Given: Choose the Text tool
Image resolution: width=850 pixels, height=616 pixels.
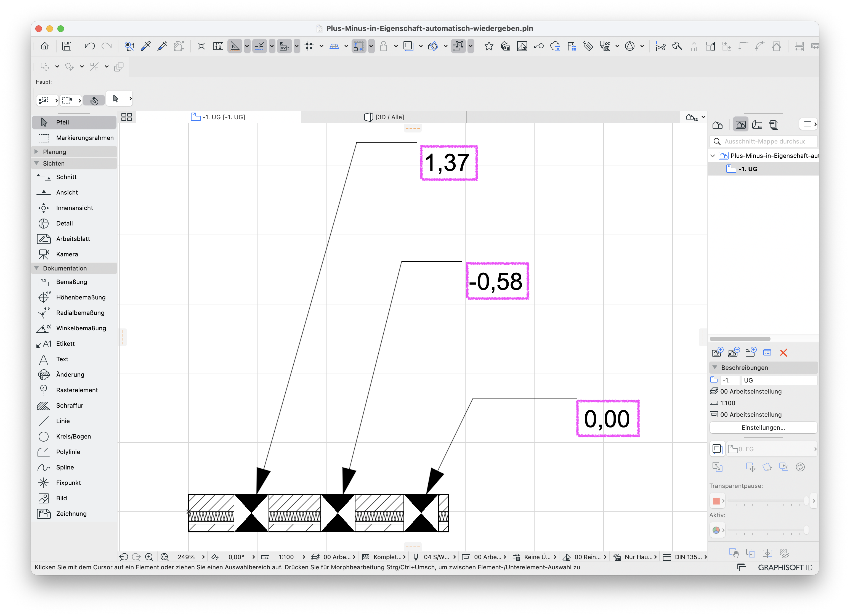Looking at the screenshot, I should 74,359.
